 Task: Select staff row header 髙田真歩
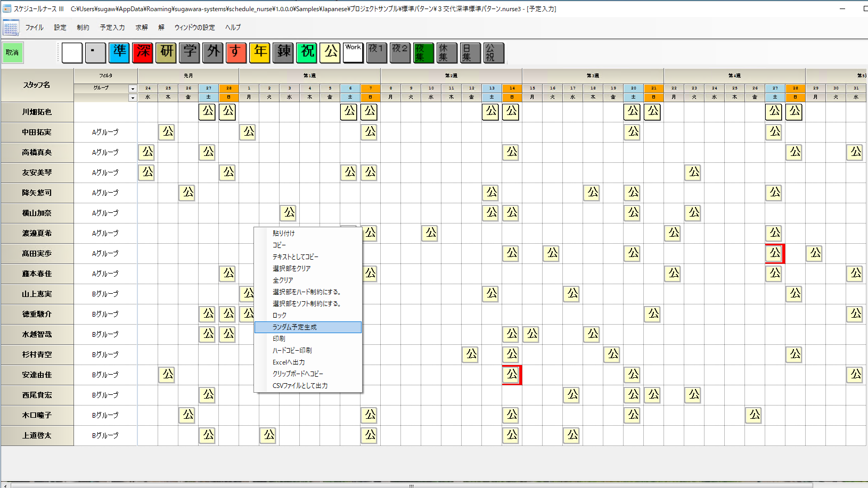pos(37,254)
